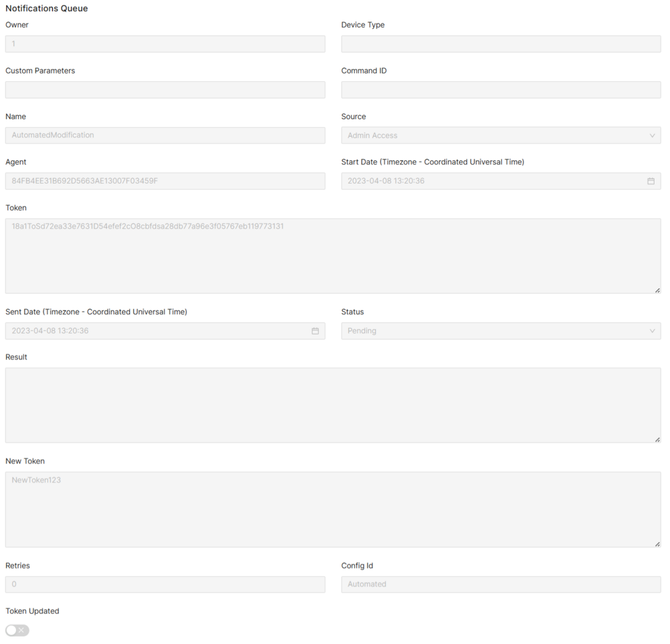Select the Name field with AutomatedModification
Image resolution: width=670 pixels, height=644 pixels.
pyautogui.click(x=165, y=135)
